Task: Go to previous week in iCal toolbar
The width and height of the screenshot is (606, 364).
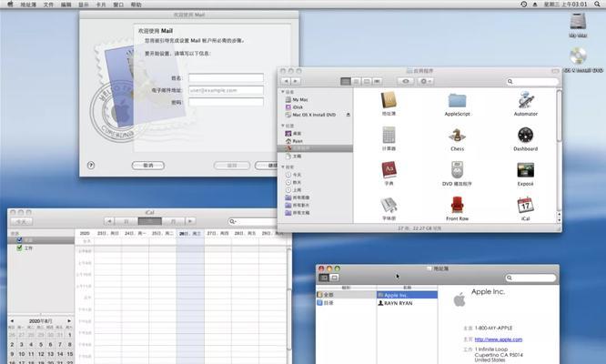Action: pos(109,221)
